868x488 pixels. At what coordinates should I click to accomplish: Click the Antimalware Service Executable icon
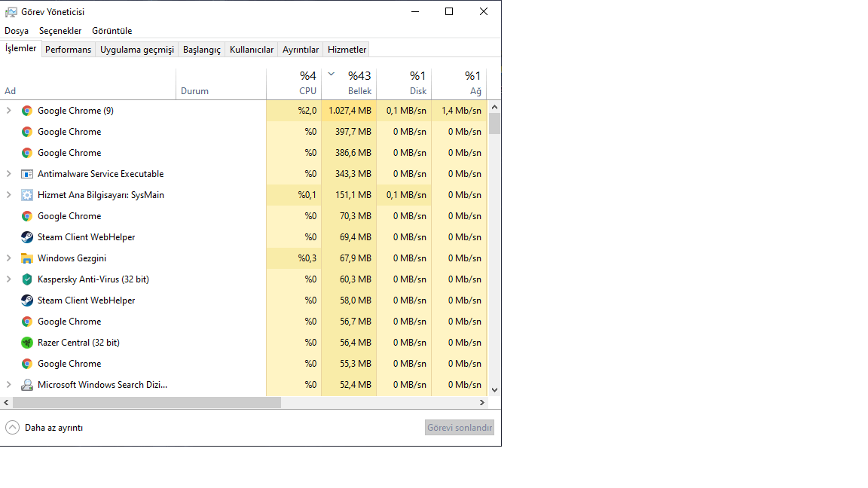(x=26, y=174)
